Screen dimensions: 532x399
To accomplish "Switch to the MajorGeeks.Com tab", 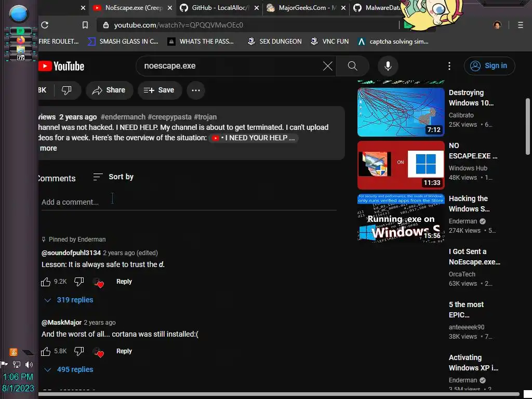I will [306, 8].
